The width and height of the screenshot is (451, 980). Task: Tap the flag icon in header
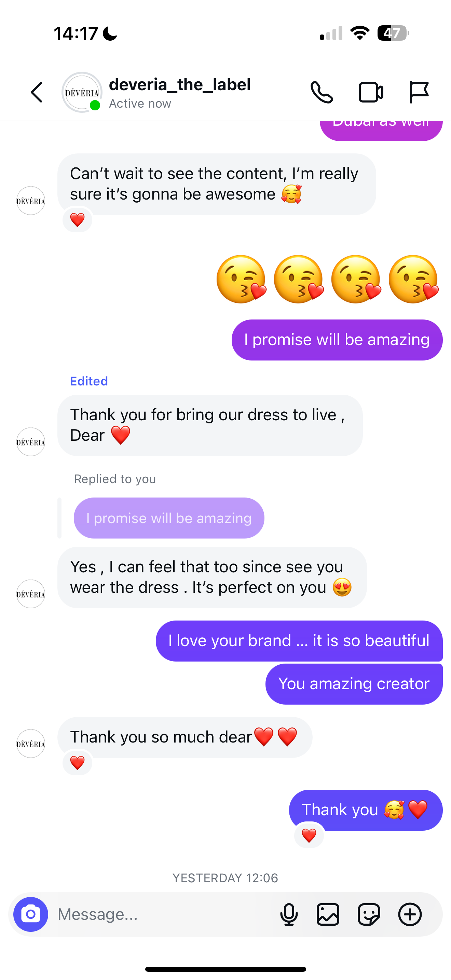(419, 93)
